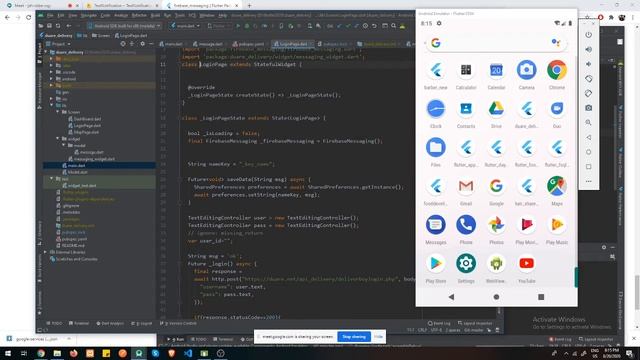Click emulator volume down button
Image resolution: width=640 pixels, height=360 pixels.
tap(588, 64)
